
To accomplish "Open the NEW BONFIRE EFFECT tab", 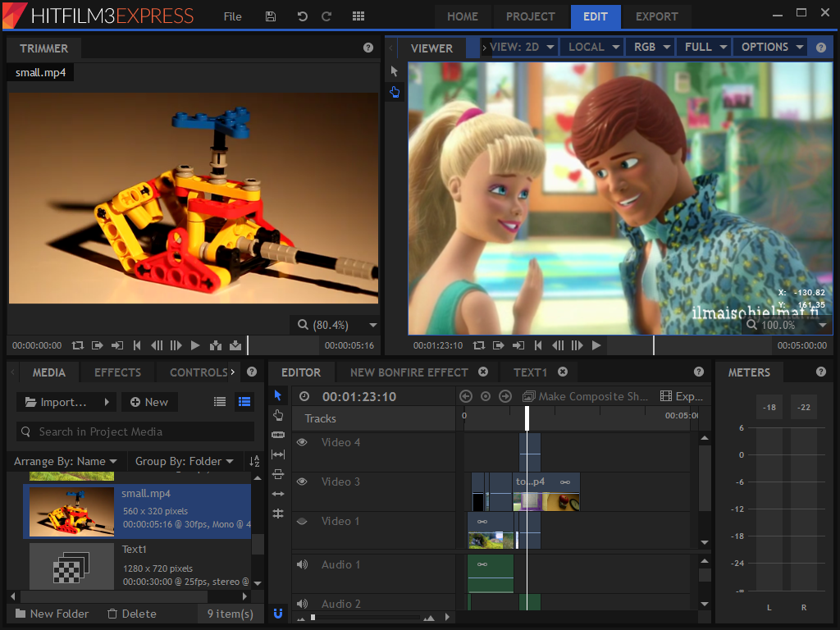I will point(409,372).
